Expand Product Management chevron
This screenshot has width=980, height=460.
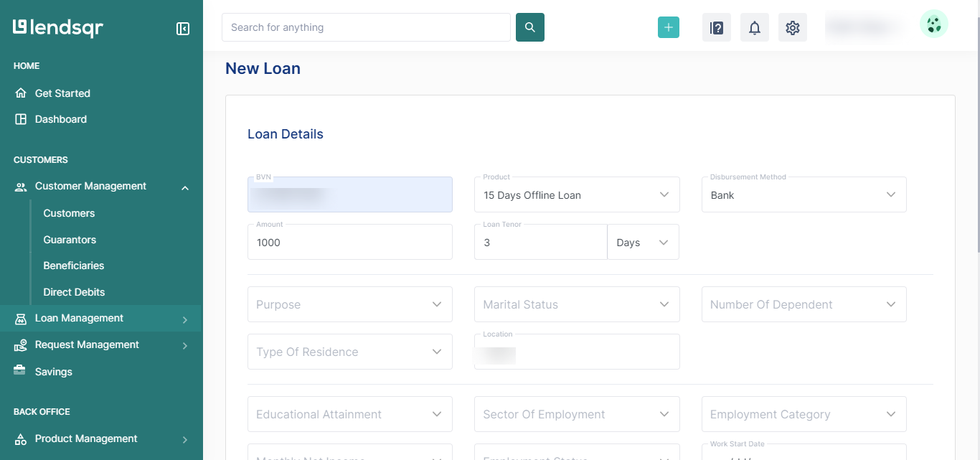tap(185, 440)
